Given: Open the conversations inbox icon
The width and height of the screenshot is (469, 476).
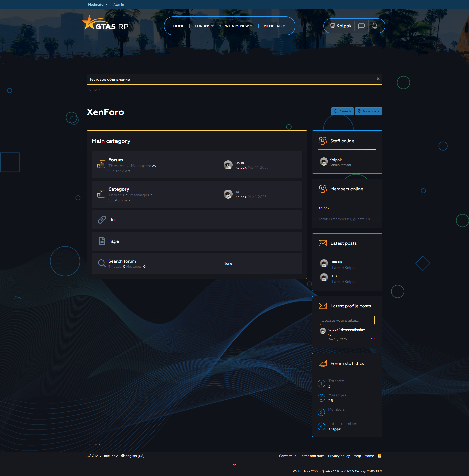Looking at the screenshot, I should [x=361, y=26].
